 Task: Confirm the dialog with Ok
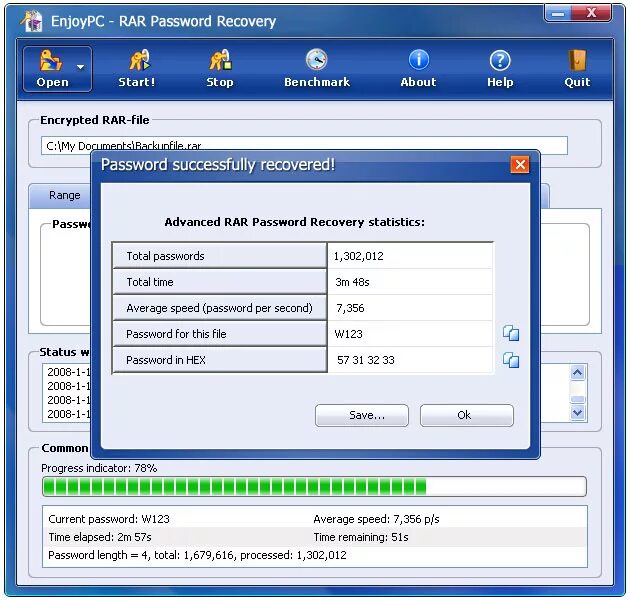point(466,415)
